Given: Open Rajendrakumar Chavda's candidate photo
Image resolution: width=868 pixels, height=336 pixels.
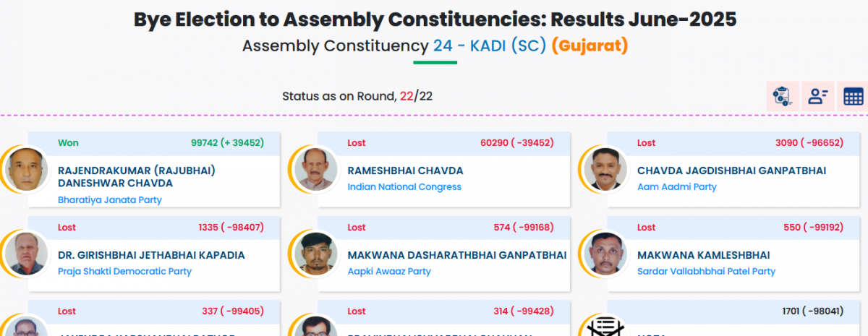Looking at the screenshot, I should click(25, 169).
